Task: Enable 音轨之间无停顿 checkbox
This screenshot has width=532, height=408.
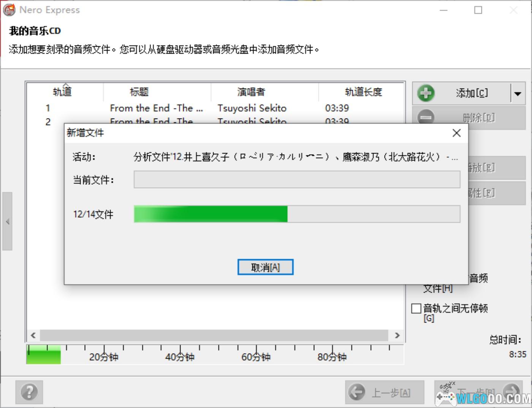Action: click(416, 308)
